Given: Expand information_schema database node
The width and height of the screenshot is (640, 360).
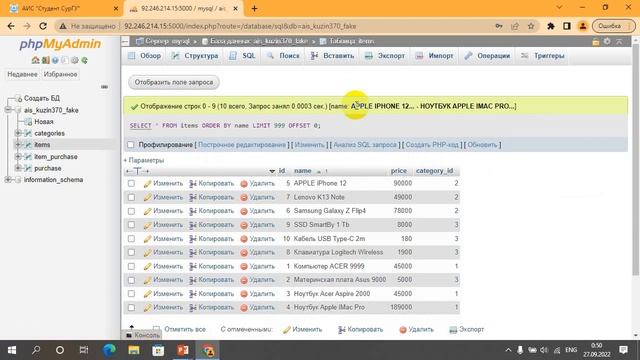Looking at the screenshot, I should [x=7, y=180].
